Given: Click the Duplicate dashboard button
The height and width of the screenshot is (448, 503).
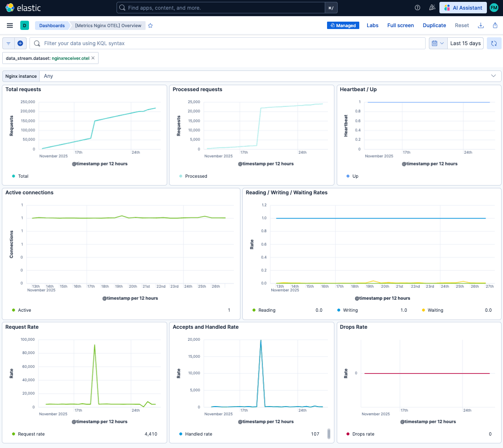Looking at the screenshot, I should pos(434,25).
